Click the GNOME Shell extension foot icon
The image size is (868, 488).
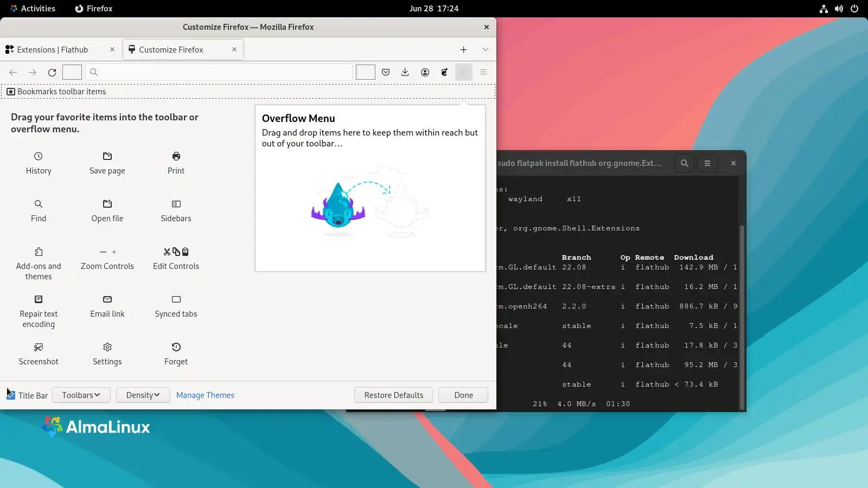tap(444, 72)
